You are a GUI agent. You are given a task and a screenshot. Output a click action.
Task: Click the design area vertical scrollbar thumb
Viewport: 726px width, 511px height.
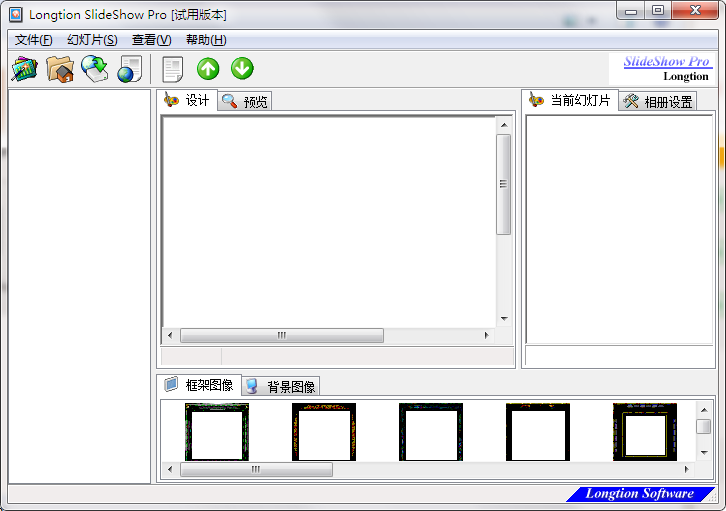[x=504, y=184]
